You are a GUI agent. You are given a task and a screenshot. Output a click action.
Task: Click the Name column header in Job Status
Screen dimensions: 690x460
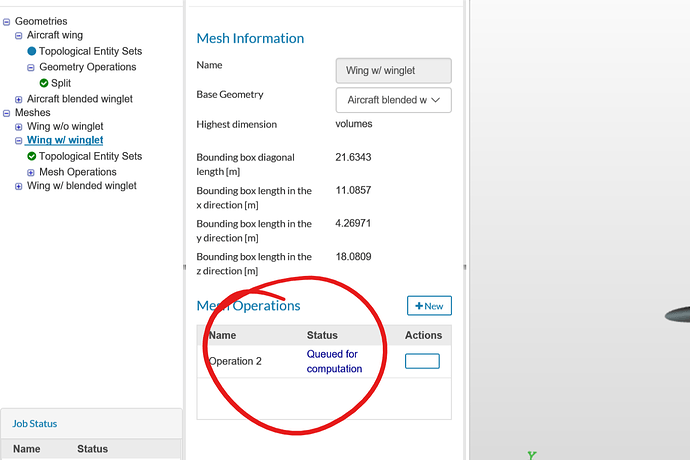coord(26,449)
